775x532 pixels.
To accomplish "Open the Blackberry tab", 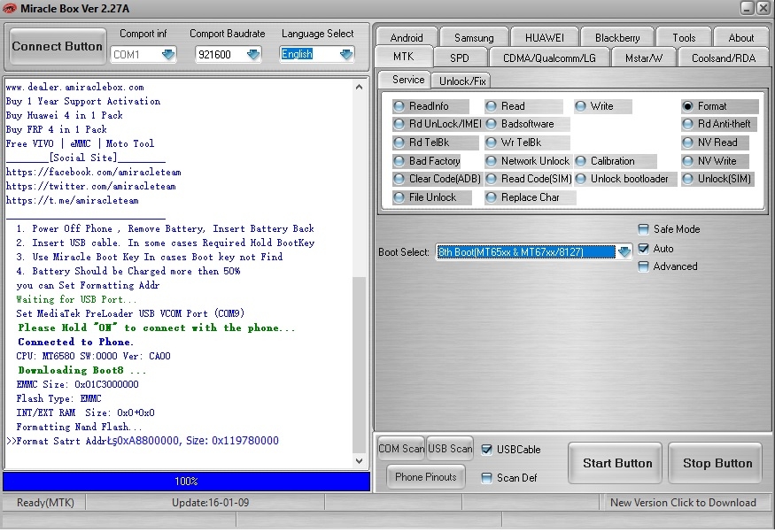I will click(x=617, y=37).
